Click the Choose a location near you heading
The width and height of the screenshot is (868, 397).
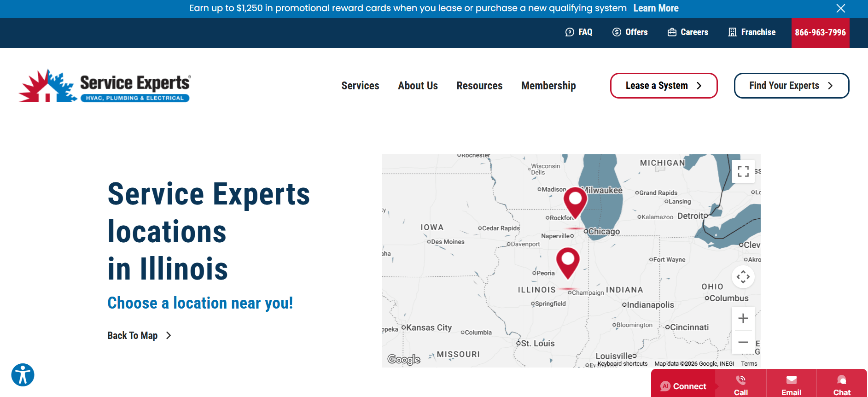click(x=200, y=303)
